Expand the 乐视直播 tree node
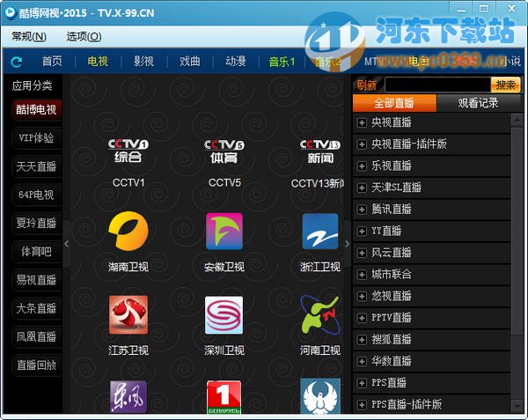Image resolution: width=528 pixels, height=420 pixels. pyautogui.click(x=362, y=166)
